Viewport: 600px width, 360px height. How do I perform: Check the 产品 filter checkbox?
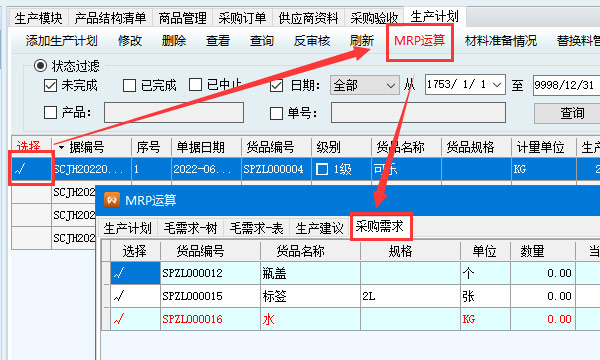click(50, 112)
